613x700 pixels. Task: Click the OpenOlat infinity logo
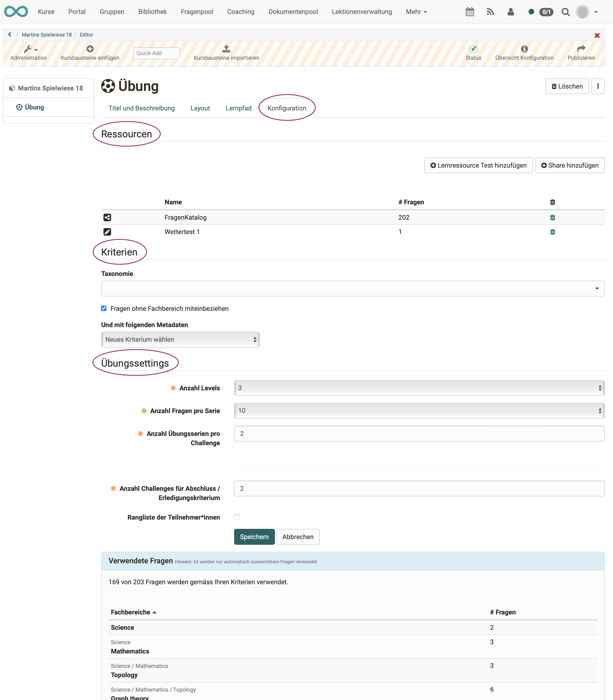click(16, 12)
